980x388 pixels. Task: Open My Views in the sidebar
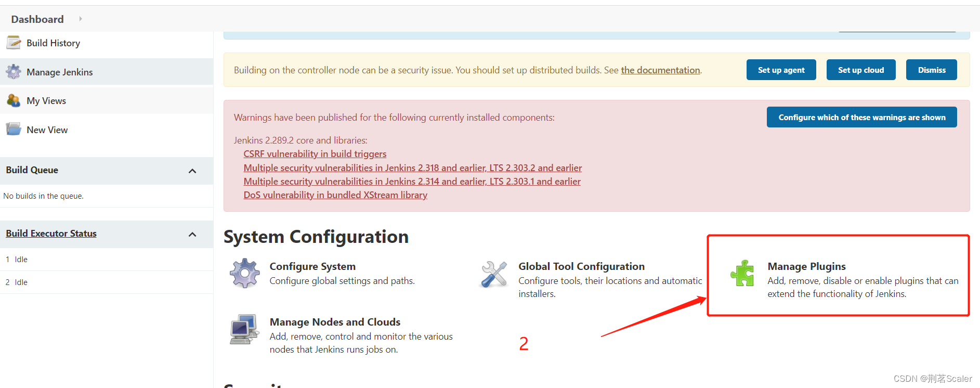coord(46,101)
